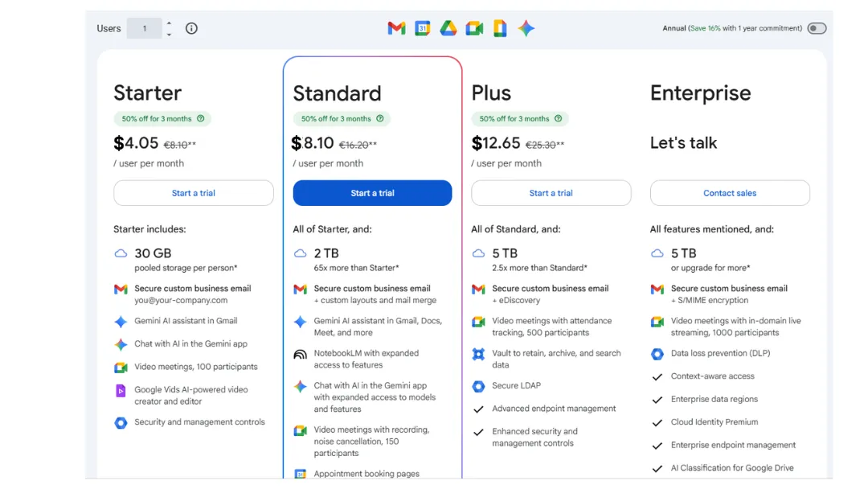Click the Google Docs icon in the top row
This screenshot has width=868, height=489.
[x=500, y=28]
